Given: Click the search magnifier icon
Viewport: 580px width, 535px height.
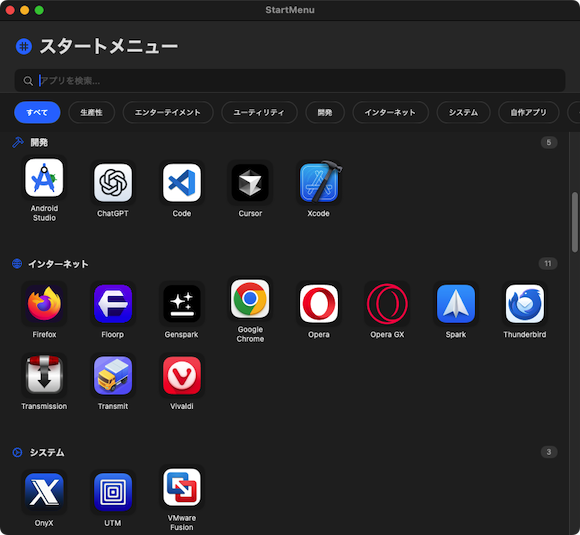Looking at the screenshot, I should click(28, 81).
